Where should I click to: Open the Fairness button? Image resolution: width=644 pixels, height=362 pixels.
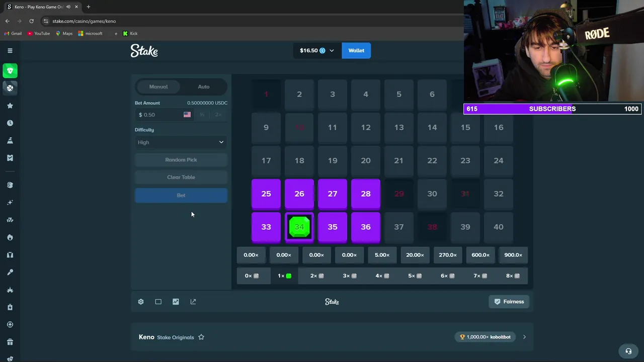509,302
